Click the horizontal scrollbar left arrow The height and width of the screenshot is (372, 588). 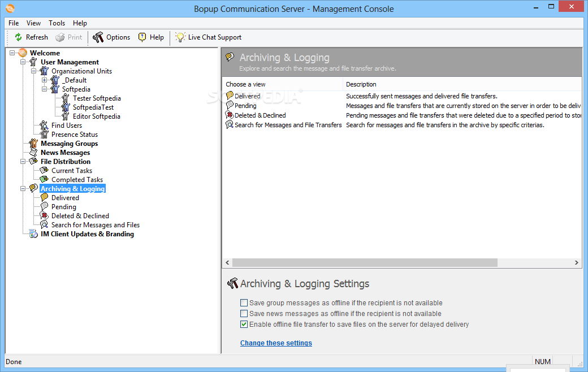[x=227, y=263]
